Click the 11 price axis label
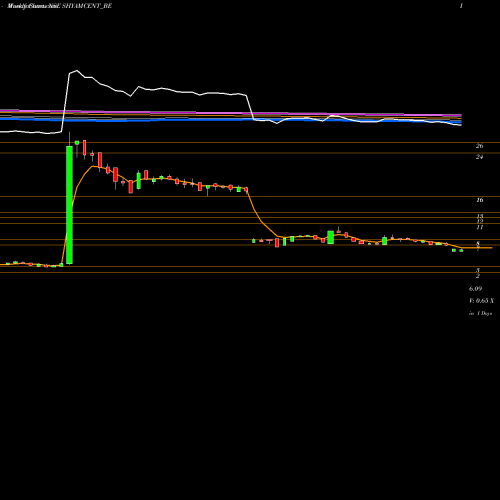The width and height of the screenshot is (500, 500). (480, 227)
